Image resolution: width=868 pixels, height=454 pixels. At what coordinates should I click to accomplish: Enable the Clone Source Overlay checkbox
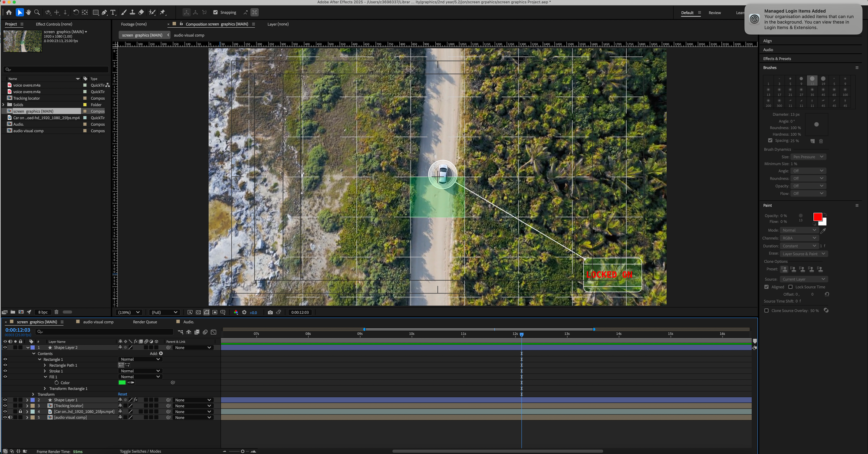[766, 311]
